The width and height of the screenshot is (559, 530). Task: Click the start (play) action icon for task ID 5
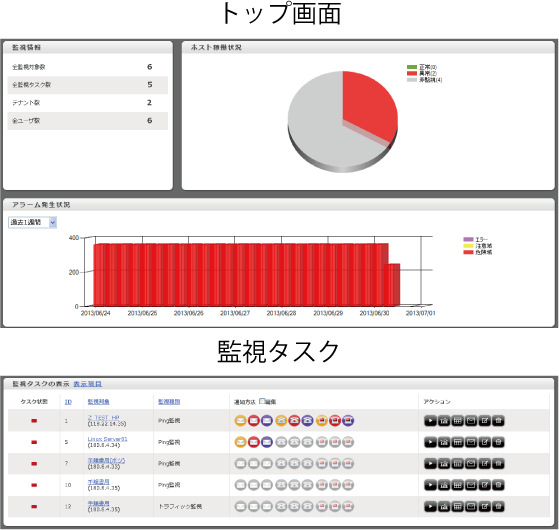coord(430,442)
